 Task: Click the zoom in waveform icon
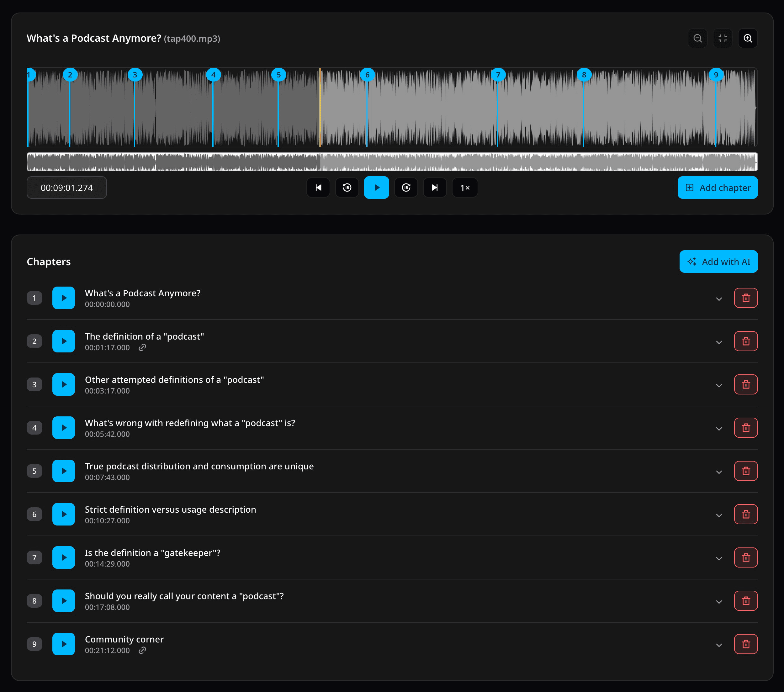[748, 38]
